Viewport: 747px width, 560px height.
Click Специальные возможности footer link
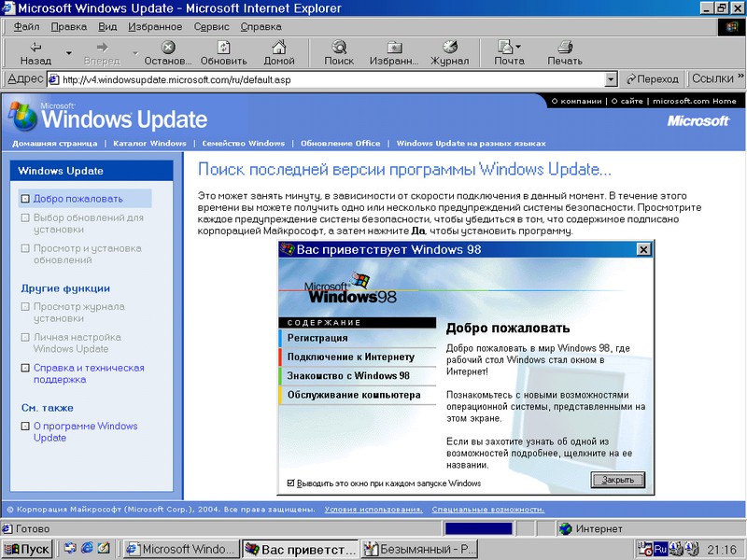[x=487, y=510]
